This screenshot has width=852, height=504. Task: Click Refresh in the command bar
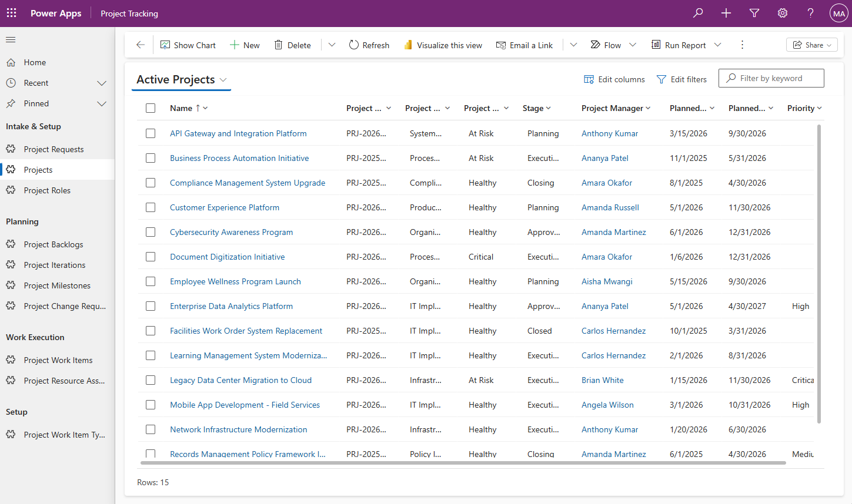click(x=369, y=45)
